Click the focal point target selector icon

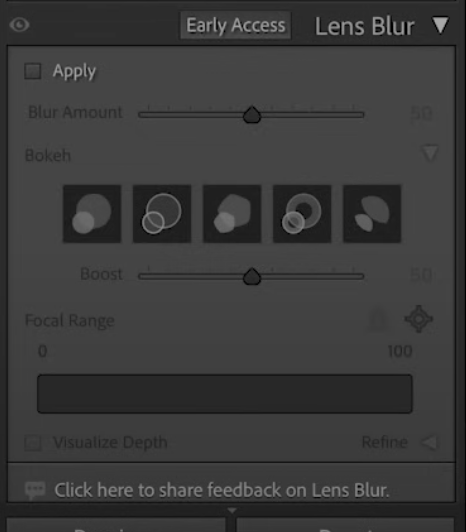pos(418,319)
